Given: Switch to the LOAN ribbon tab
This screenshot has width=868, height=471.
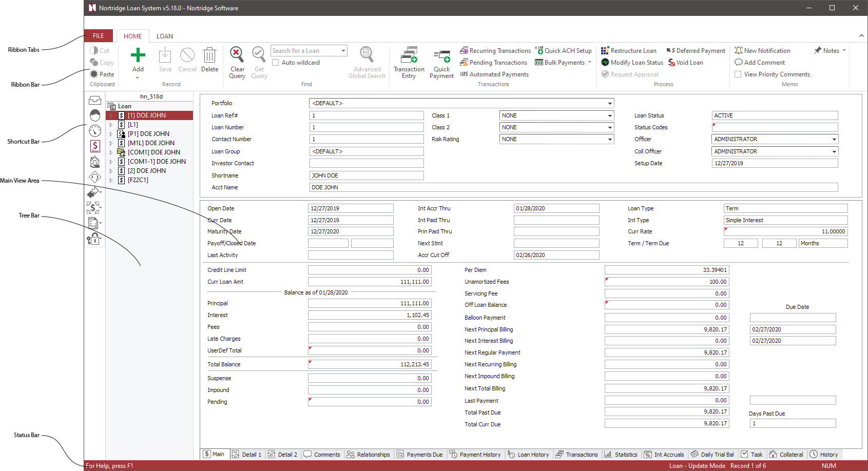Looking at the screenshot, I should [165, 36].
